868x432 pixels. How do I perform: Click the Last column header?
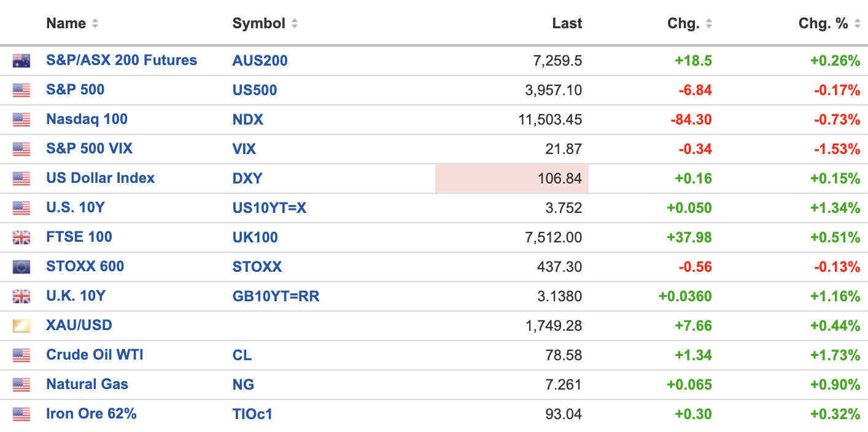[567, 24]
